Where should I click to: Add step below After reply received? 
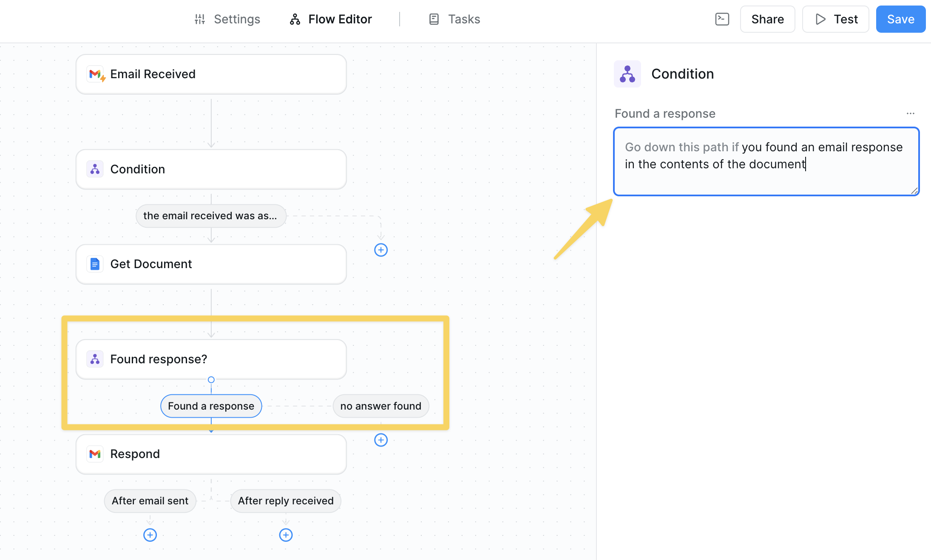tap(286, 535)
